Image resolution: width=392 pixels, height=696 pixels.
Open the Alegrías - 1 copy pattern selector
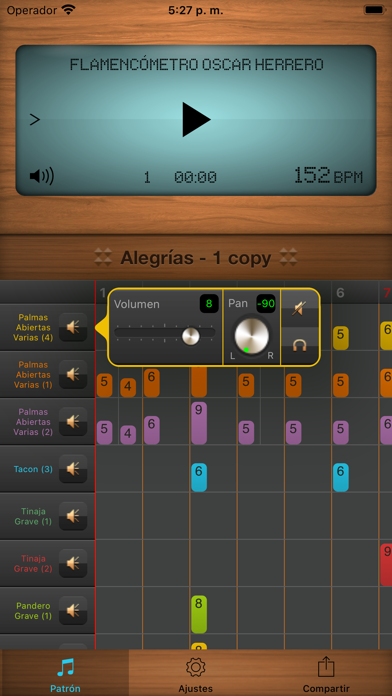[196, 257]
